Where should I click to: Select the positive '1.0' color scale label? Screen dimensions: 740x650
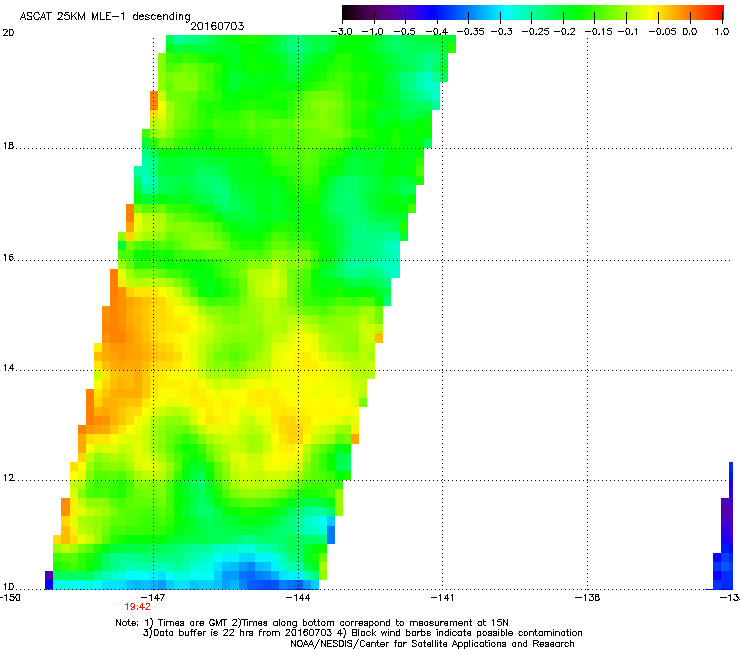(x=722, y=32)
